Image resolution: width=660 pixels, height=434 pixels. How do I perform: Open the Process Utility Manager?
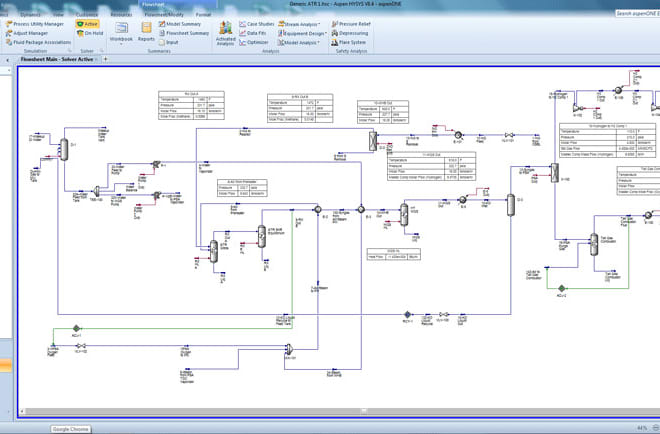pyautogui.click(x=35, y=24)
